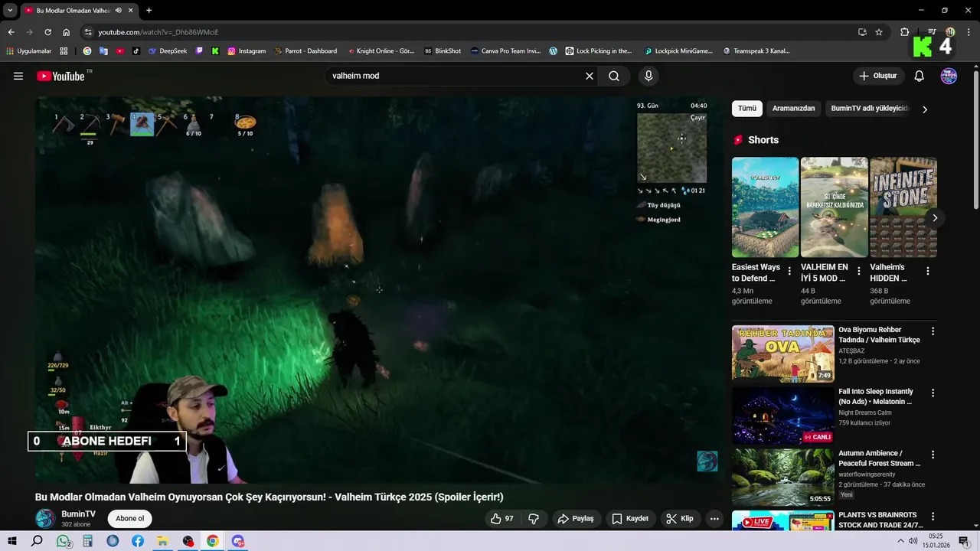Open File Explorer from the taskbar
This screenshot has height=551, width=980.
tap(162, 541)
